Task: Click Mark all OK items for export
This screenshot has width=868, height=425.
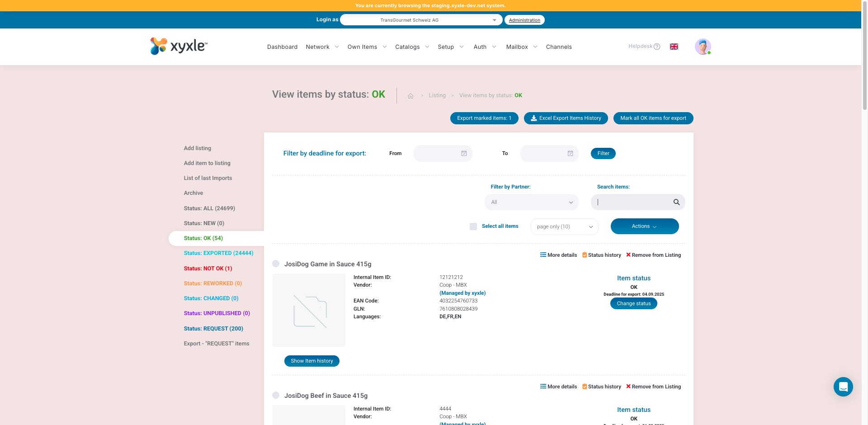Action: pyautogui.click(x=653, y=118)
